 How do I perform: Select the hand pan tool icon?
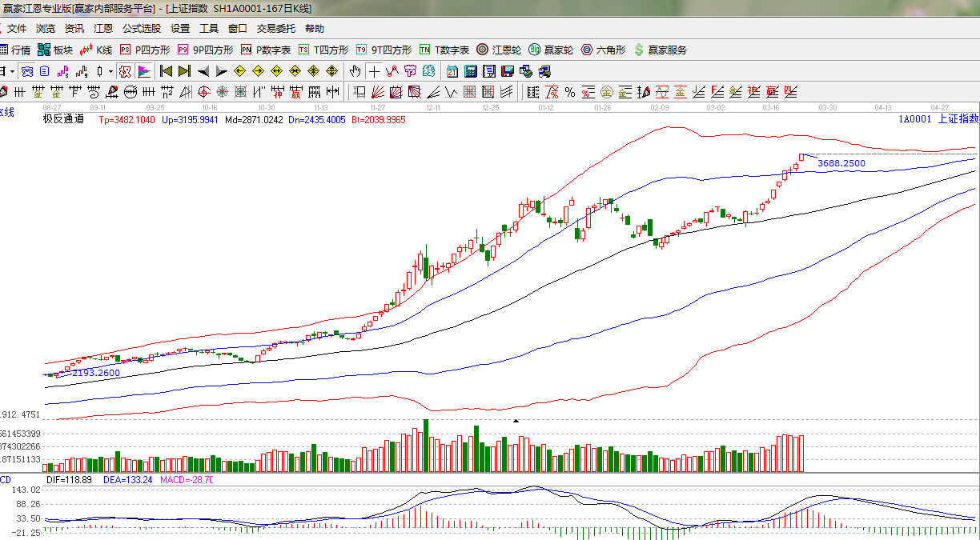coord(355,71)
